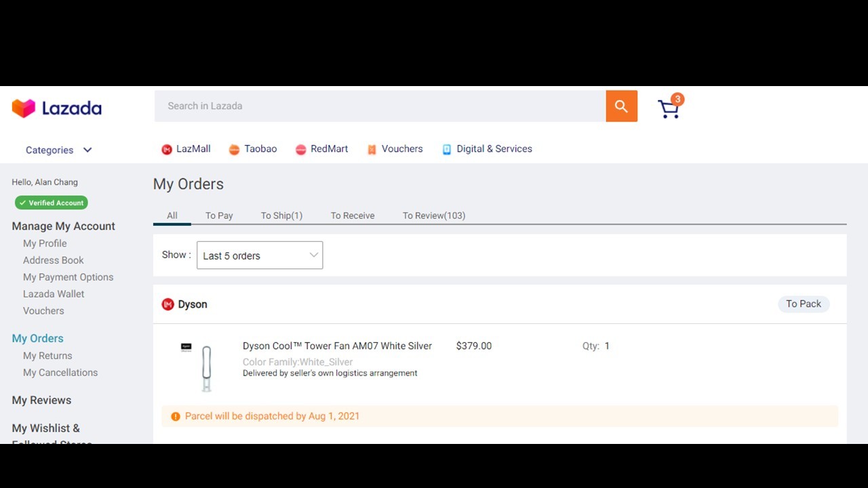Image resolution: width=868 pixels, height=488 pixels.
Task: Open the RedMart link
Action: (x=329, y=149)
